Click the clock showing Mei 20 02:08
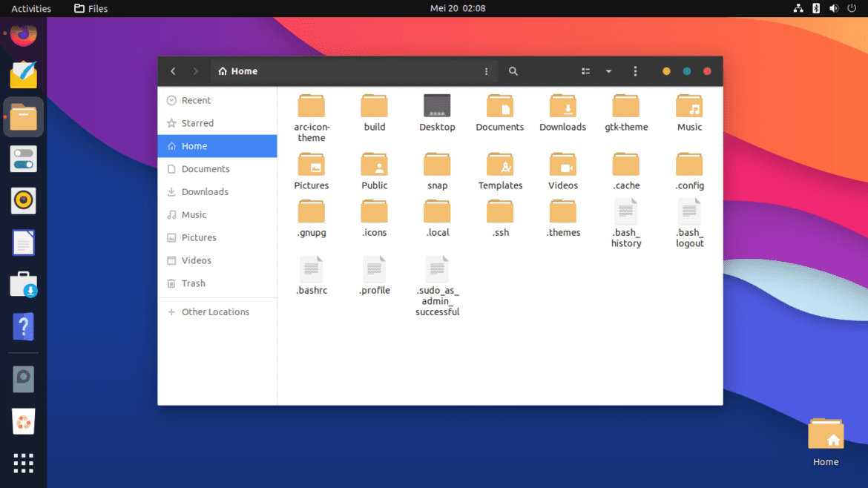Viewport: 868px width, 488px height. [x=458, y=9]
